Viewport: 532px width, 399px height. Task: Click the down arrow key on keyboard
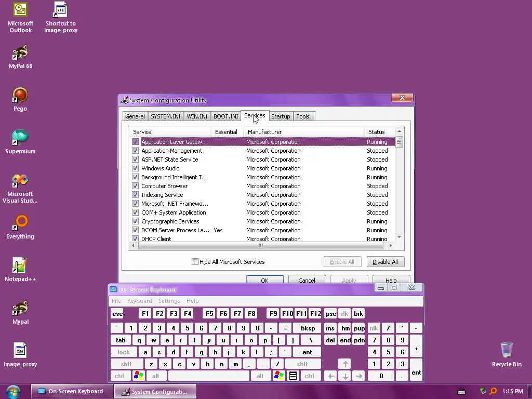[345, 376]
